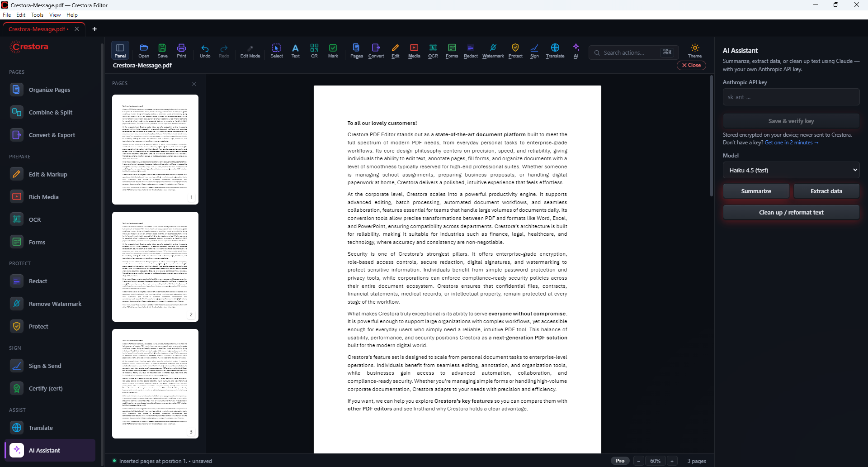868x467 pixels.
Task: Select the Mark tool
Action: (x=333, y=51)
